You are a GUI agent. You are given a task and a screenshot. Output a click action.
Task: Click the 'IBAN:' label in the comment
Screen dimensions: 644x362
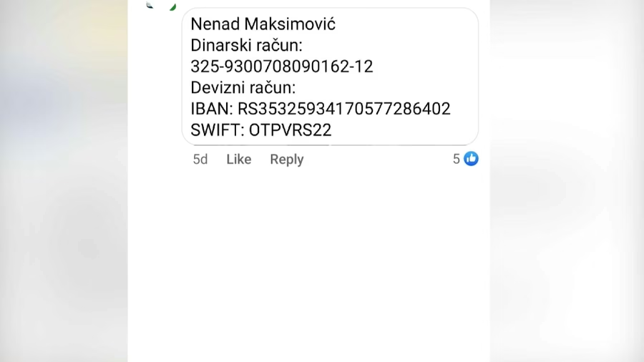(212, 109)
